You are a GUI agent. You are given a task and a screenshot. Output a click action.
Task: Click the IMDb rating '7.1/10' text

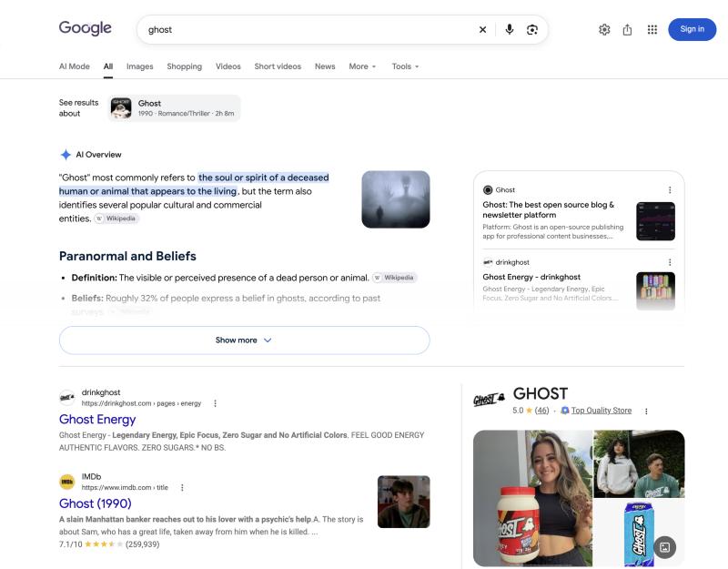(x=71, y=544)
